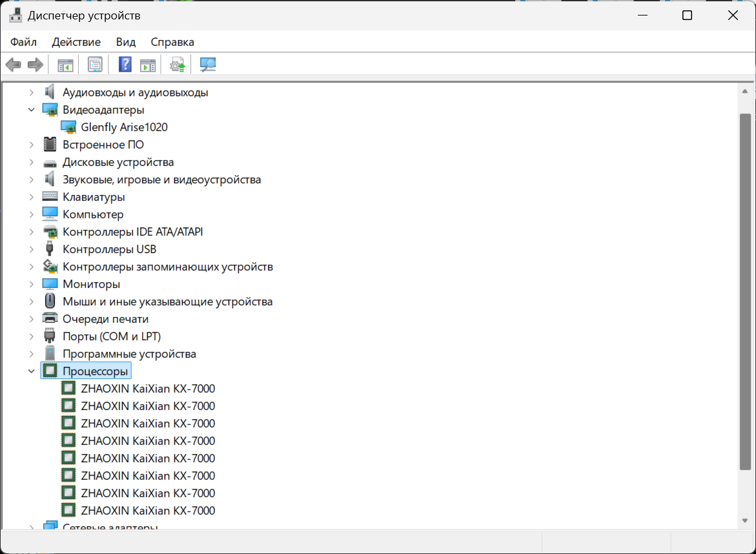The height and width of the screenshot is (554, 756).
Task: Click the Мониторы display icon
Action: point(50,284)
